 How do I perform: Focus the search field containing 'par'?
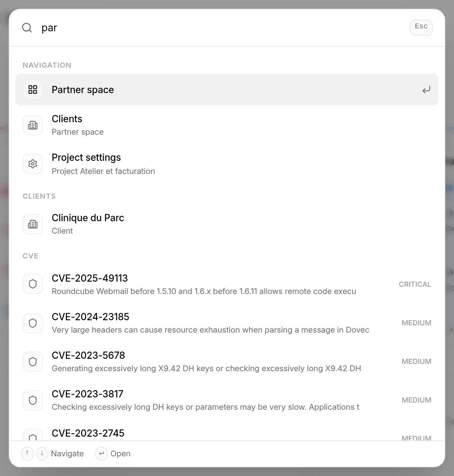222,28
